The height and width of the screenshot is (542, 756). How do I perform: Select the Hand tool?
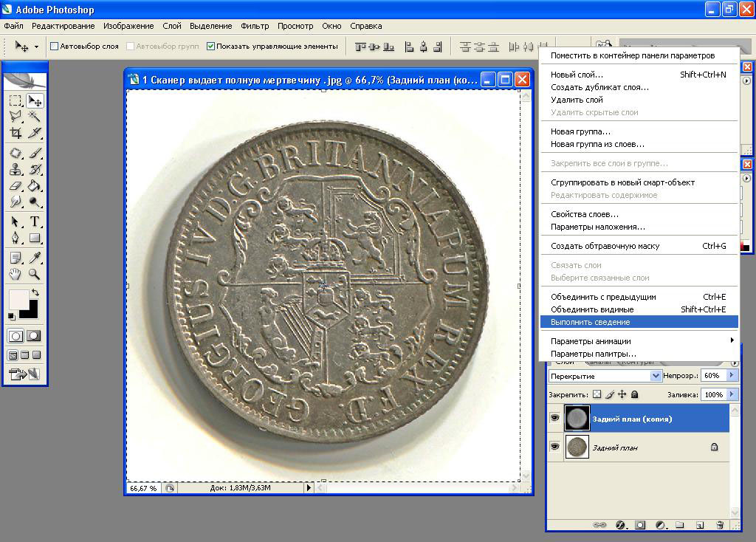click(x=16, y=275)
